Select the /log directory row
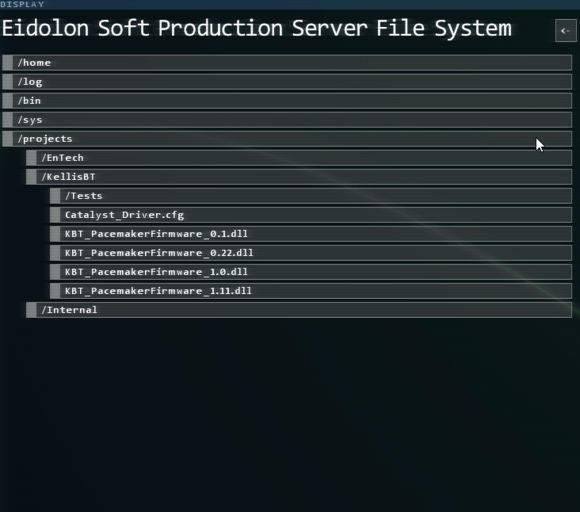Screen dimensions: 580x512 pyautogui.click(x=287, y=82)
